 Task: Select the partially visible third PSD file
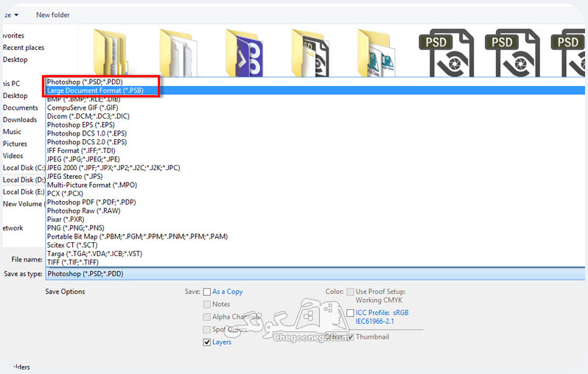tap(568, 52)
